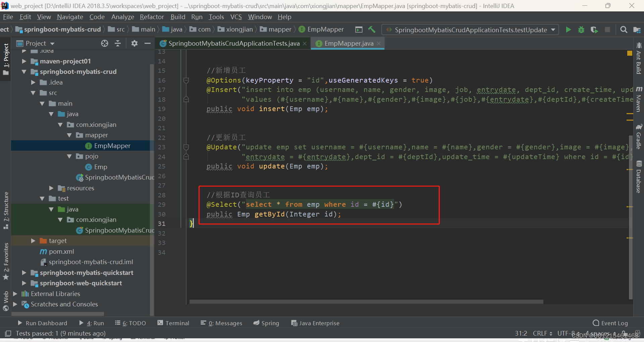644x342 pixels.
Task: Run with Coverage shield icon
Action: coord(594,30)
